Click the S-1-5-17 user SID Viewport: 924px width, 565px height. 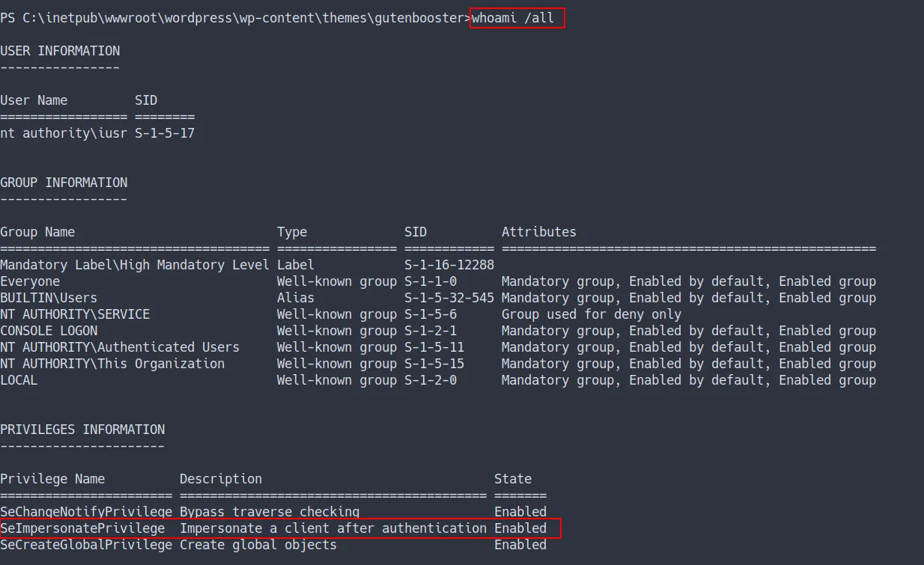pyautogui.click(x=165, y=133)
